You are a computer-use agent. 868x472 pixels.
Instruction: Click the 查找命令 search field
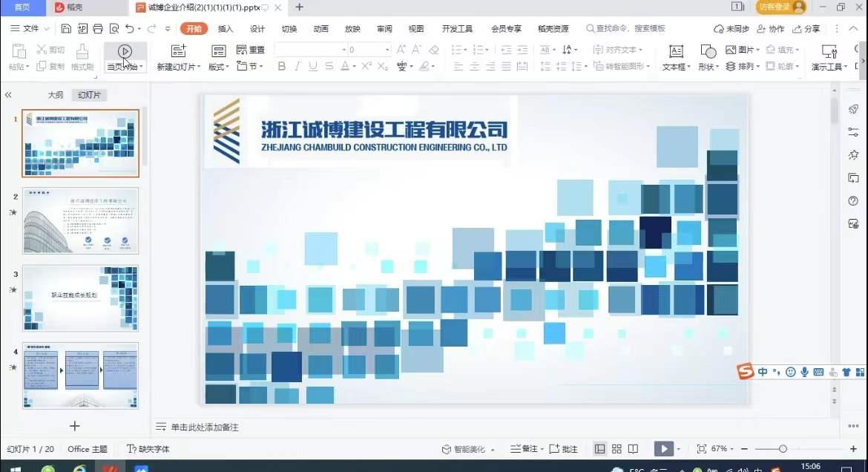pos(625,29)
